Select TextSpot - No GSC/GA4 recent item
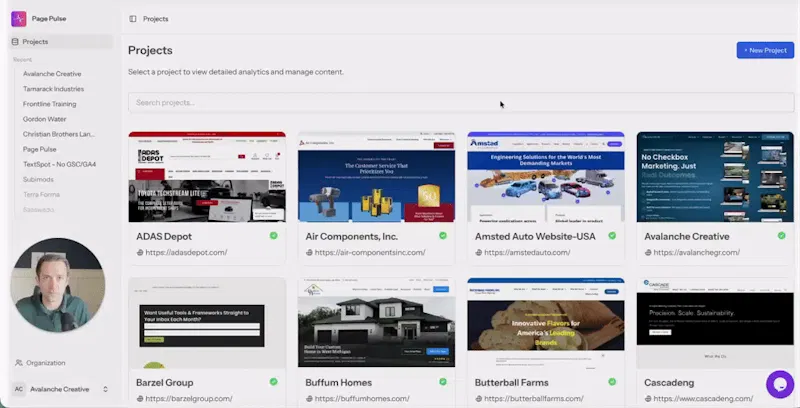 [x=59, y=164]
